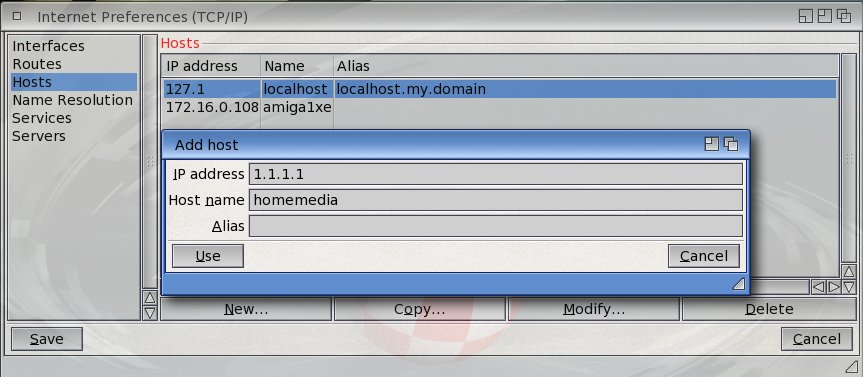Iconify the Internet Preferences window
863x377 pixels.
pyautogui.click(x=806, y=17)
